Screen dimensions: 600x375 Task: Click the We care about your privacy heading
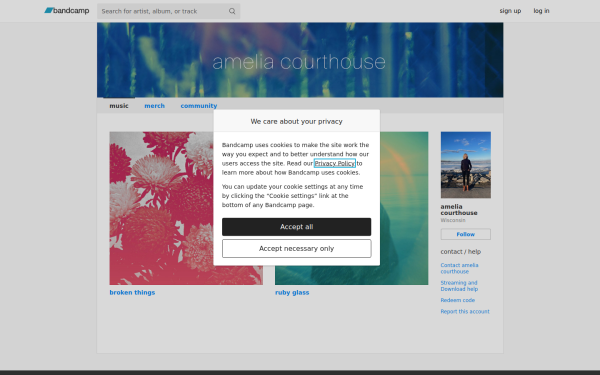(x=297, y=121)
